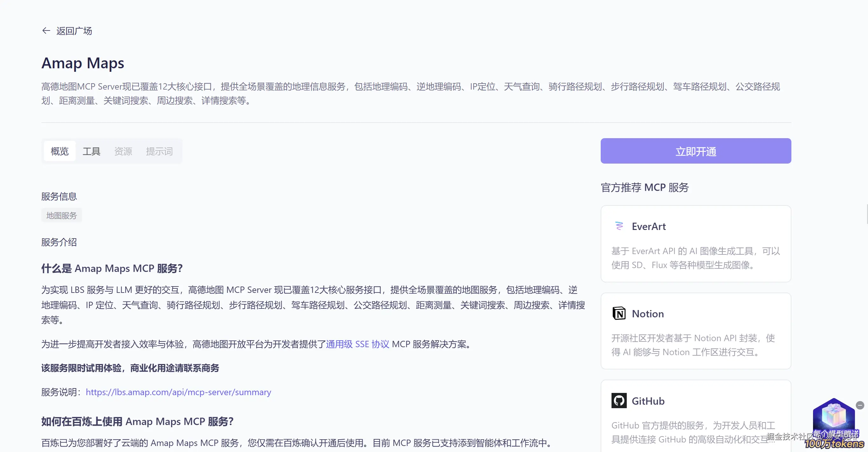Viewport: 868px width, 452px height.
Task: Click the back arrow icon
Action: pos(46,31)
